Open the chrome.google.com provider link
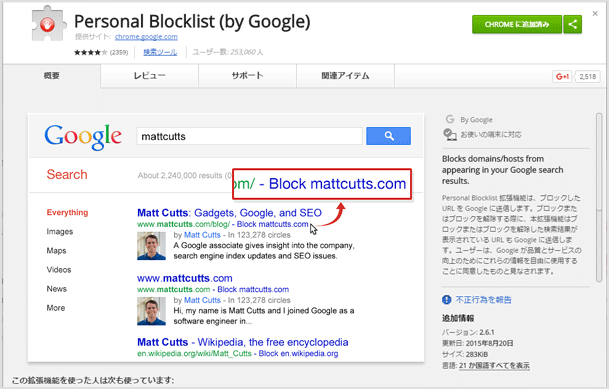The height and width of the screenshot is (389, 609). point(146,37)
